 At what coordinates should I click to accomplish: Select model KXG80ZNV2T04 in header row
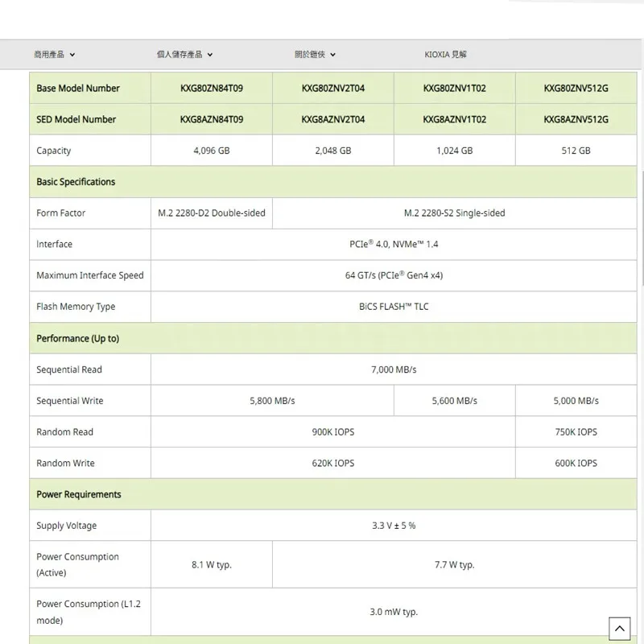[332, 89]
